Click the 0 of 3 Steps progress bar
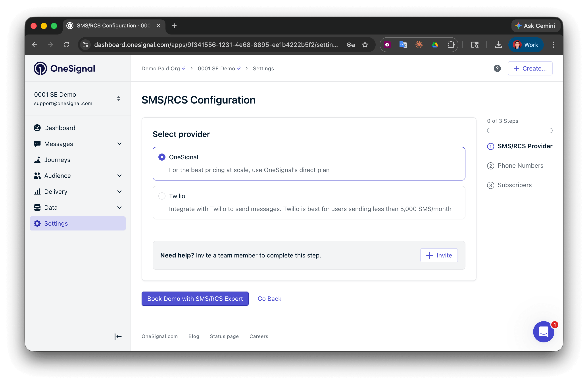 click(519, 131)
